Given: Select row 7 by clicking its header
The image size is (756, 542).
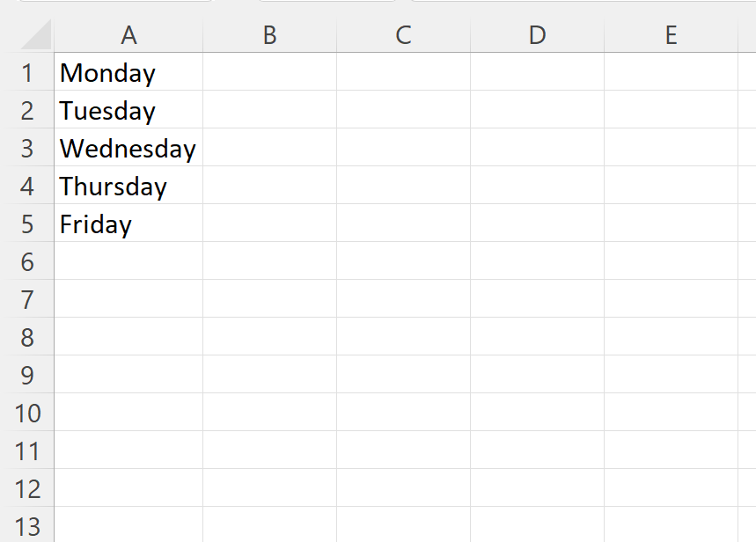Looking at the screenshot, I should click(28, 299).
